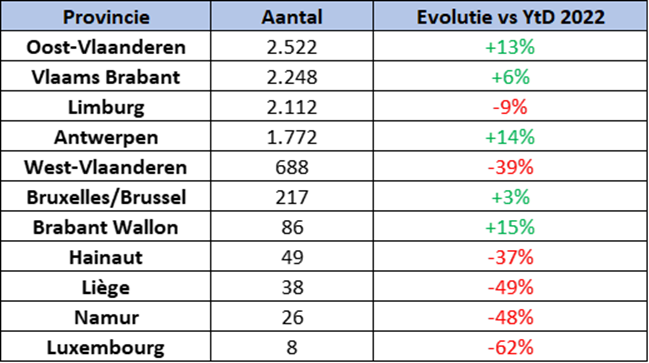Viewport: 649px width, 363px height.
Task: Select the Aantal column header
Action: [x=292, y=17]
